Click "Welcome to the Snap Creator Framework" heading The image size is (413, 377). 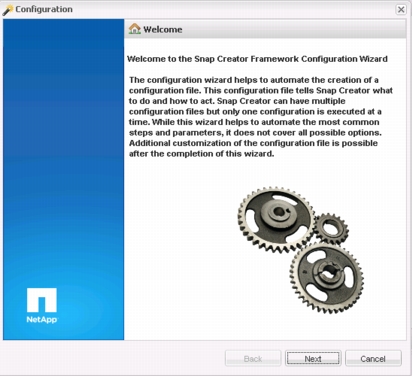[x=257, y=59]
